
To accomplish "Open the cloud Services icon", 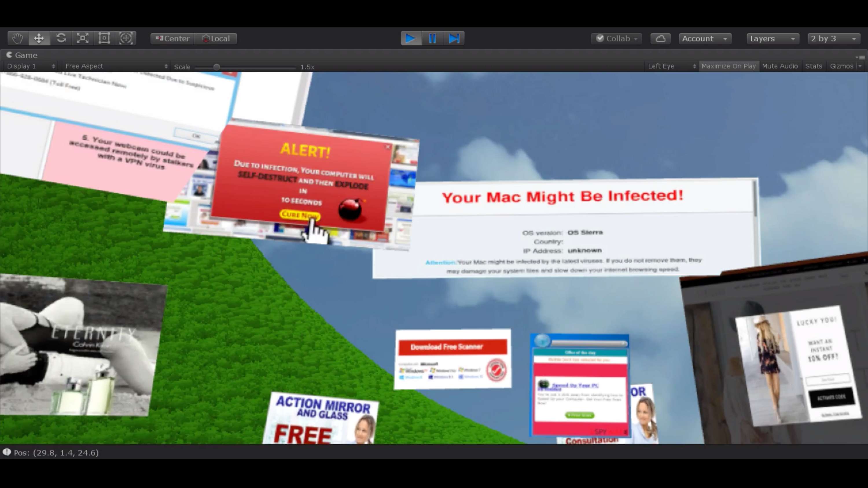I will [x=661, y=39].
